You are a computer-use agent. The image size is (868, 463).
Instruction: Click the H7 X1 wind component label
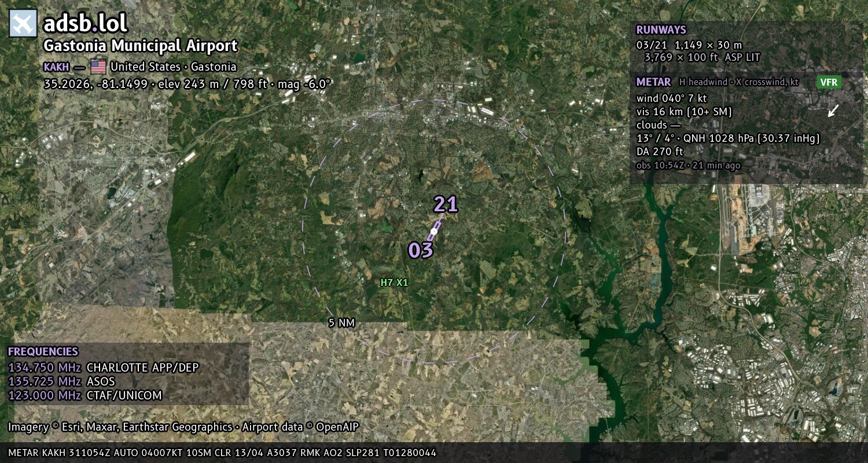pyautogui.click(x=394, y=283)
